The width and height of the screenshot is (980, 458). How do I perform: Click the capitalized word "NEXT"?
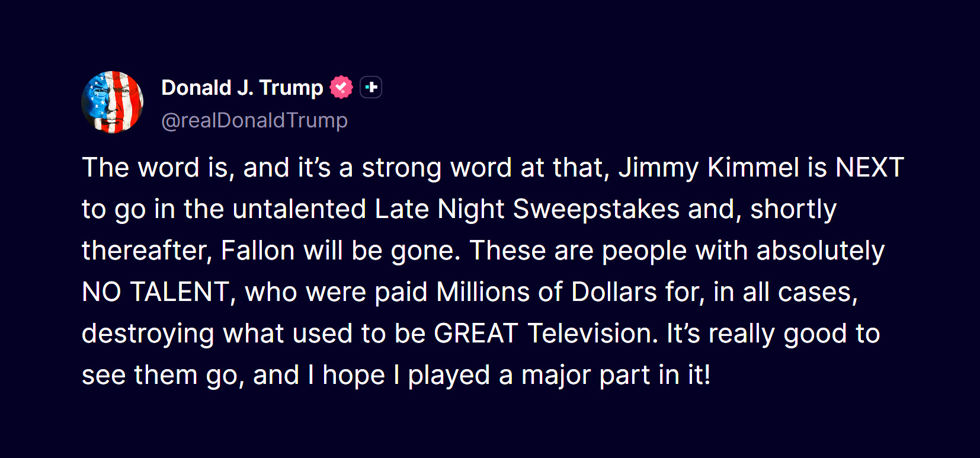click(870, 168)
